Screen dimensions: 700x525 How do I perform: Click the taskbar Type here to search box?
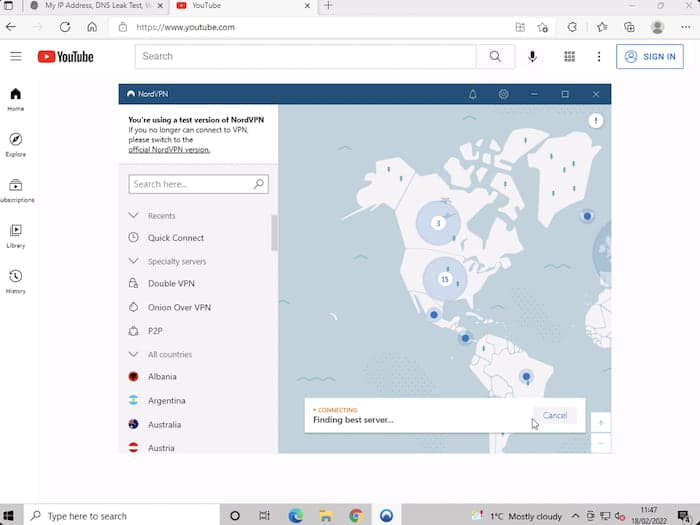(x=122, y=516)
